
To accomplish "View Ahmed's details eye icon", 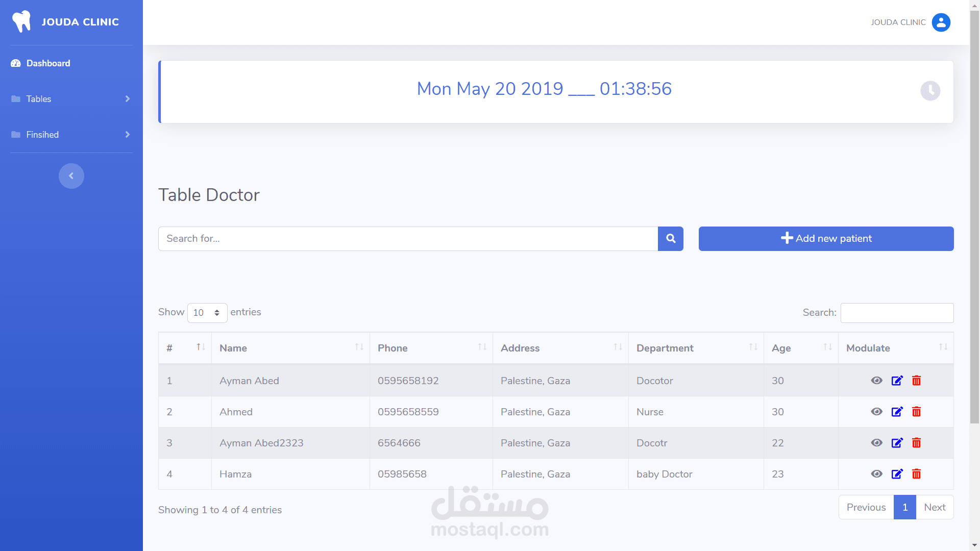I will tap(876, 412).
